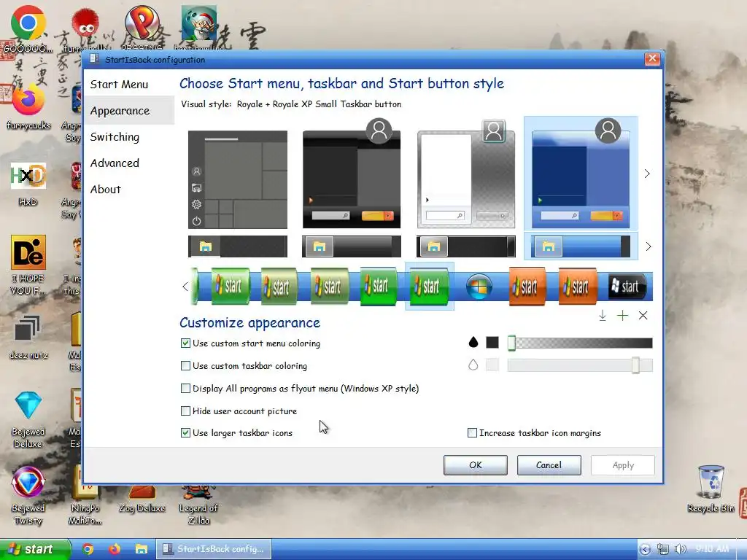
Task: Add a custom start button with plus icon
Action: pos(622,315)
